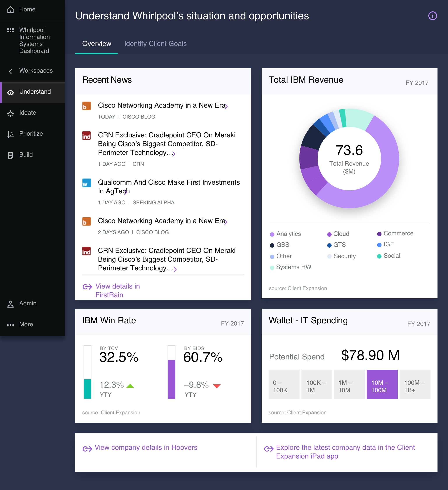Click the Client Expansion iPad app arrow icon
The image size is (448, 490).
tap(269, 449)
